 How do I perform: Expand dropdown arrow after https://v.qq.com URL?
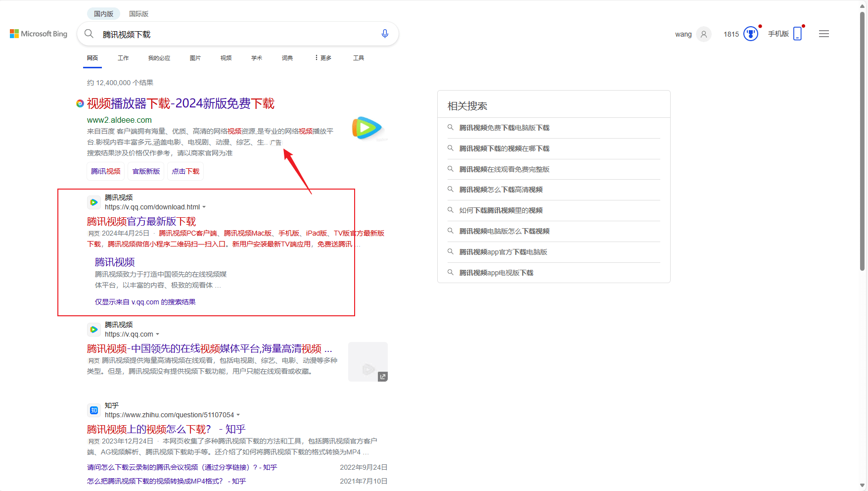(157, 335)
